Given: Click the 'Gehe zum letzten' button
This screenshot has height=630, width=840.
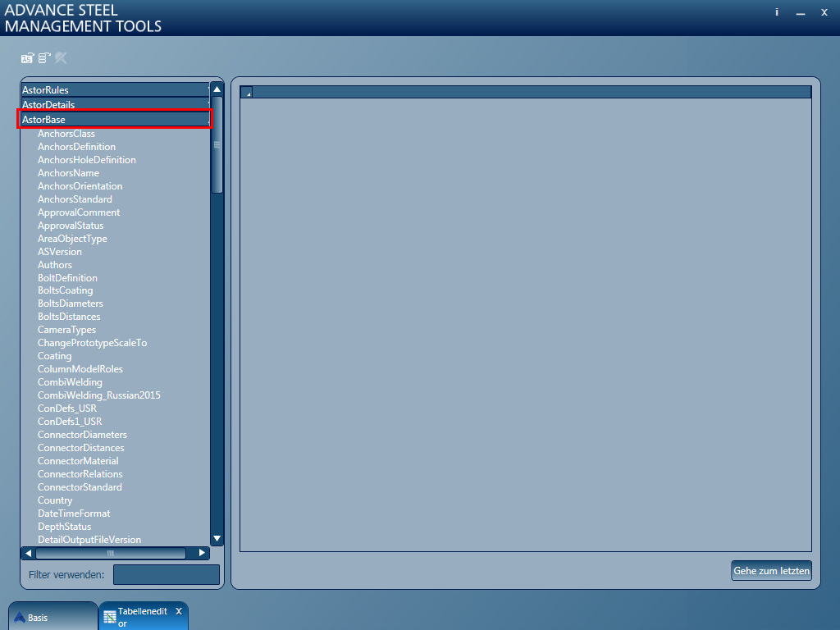Looking at the screenshot, I should (x=771, y=571).
